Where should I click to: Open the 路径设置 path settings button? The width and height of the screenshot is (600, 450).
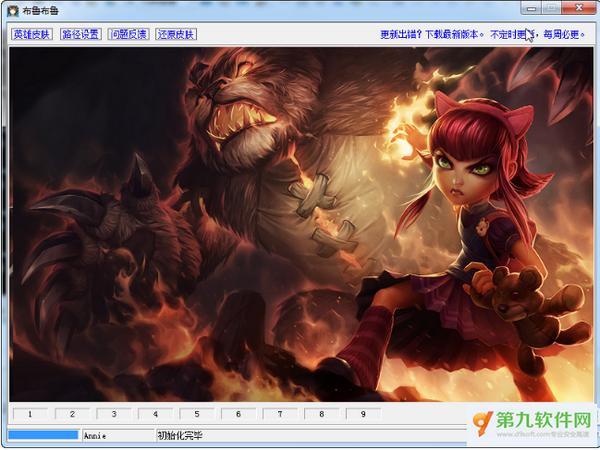[x=80, y=34]
